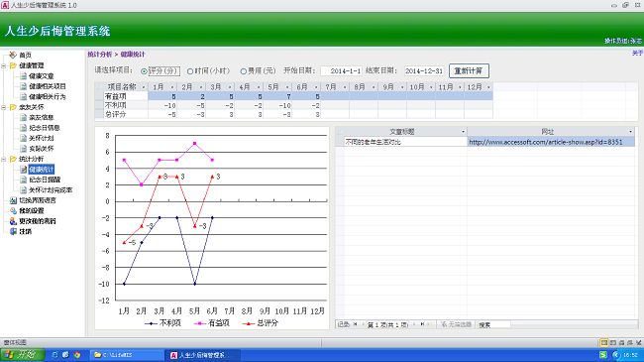Click the 亲友关怀 folder icon
This screenshot has width=644, height=362.
pos(13,107)
